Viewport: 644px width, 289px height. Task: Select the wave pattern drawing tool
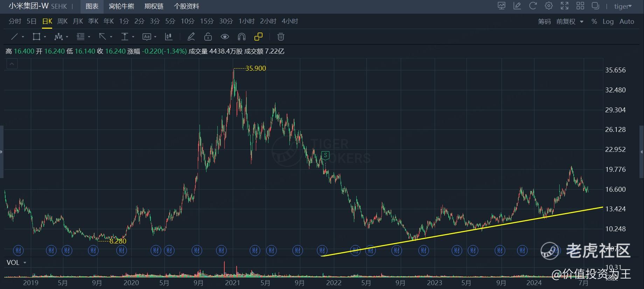click(x=58, y=36)
